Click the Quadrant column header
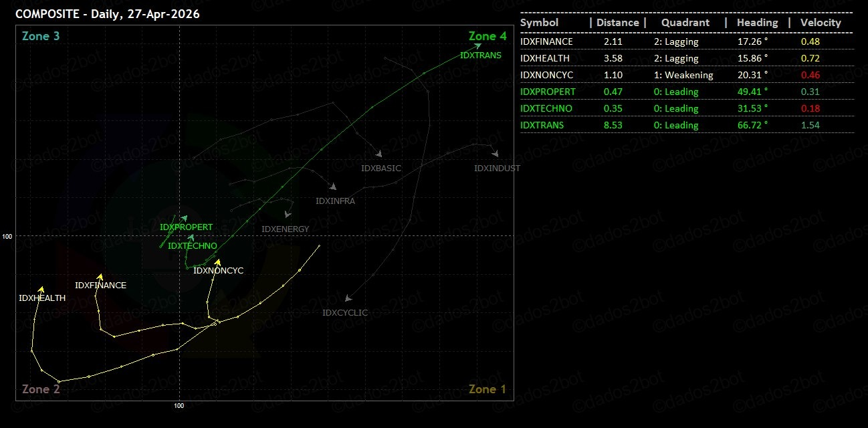This screenshot has width=868, height=428. (x=685, y=23)
